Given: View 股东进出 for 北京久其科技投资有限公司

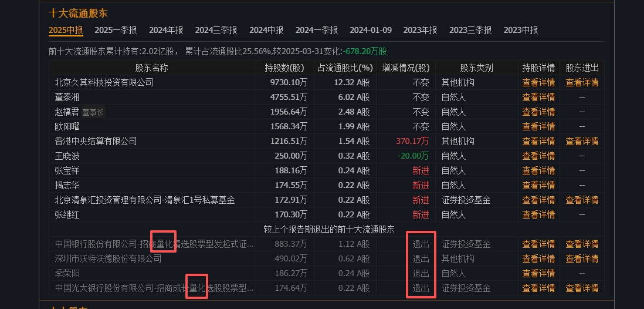Looking at the screenshot, I should pyautogui.click(x=582, y=82).
